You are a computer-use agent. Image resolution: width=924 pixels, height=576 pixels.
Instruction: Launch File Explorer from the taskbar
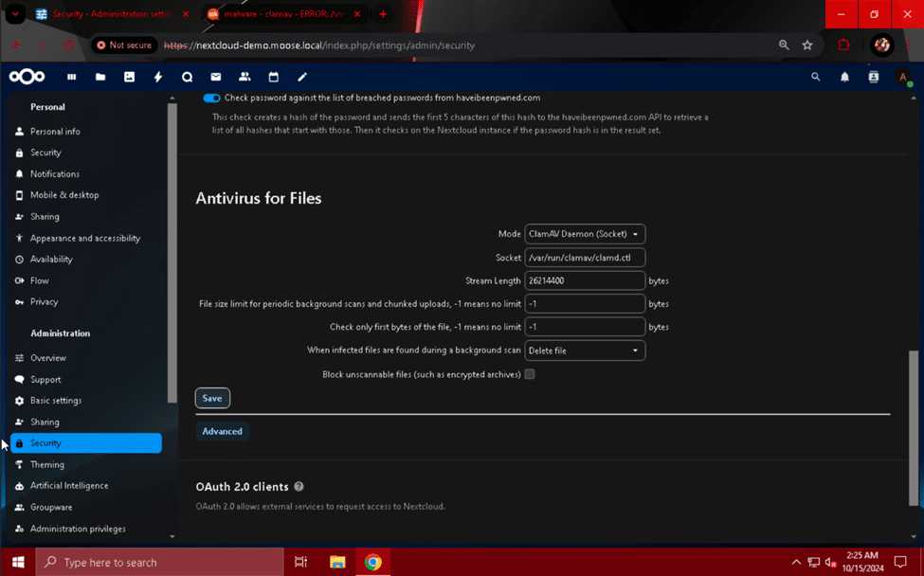(x=337, y=562)
